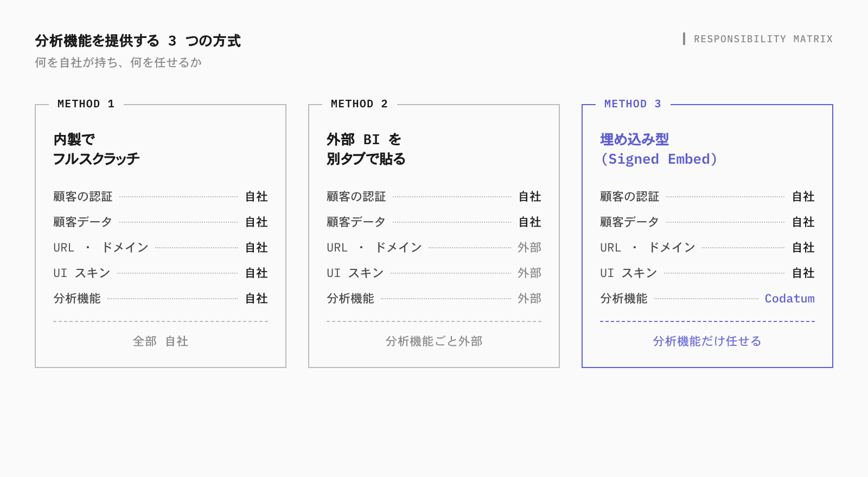Click UI スキン in the Method 3 card
This screenshot has width=868, height=477.
(x=629, y=273)
